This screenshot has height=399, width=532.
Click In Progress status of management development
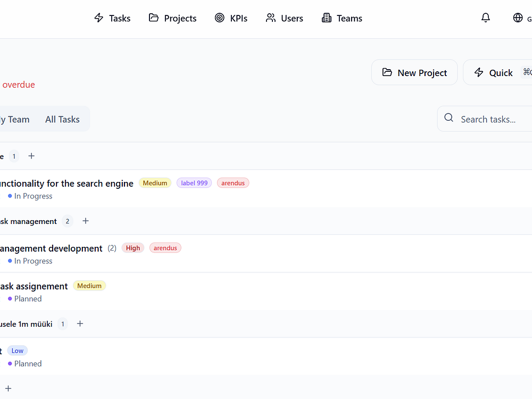click(30, 261)
